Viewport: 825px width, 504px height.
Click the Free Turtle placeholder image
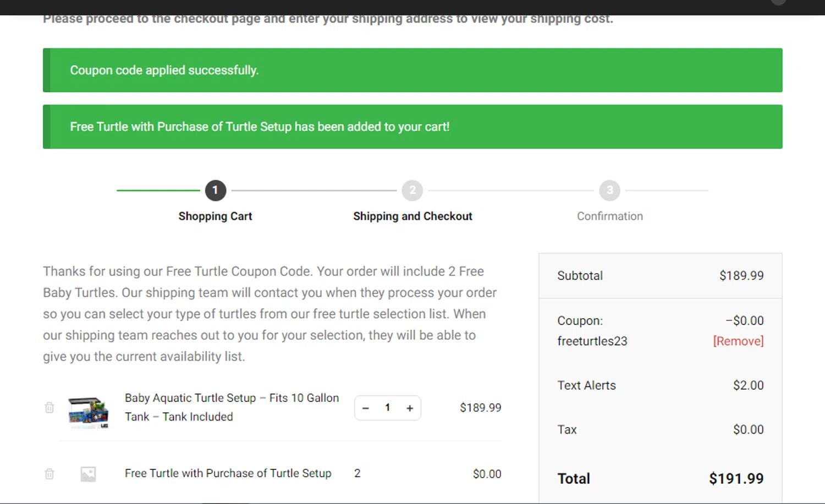tap(88, 474)
